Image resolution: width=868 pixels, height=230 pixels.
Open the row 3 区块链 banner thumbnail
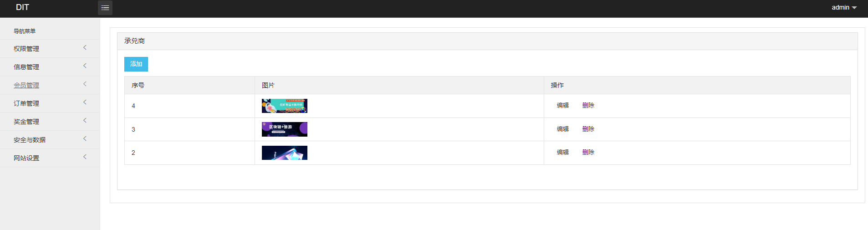coord(285,129)
